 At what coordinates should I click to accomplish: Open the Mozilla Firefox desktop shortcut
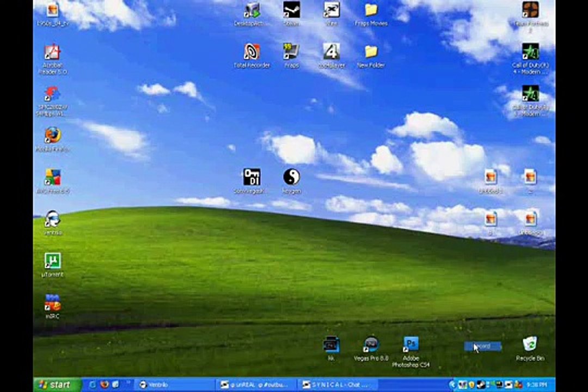tap(52, 139)
